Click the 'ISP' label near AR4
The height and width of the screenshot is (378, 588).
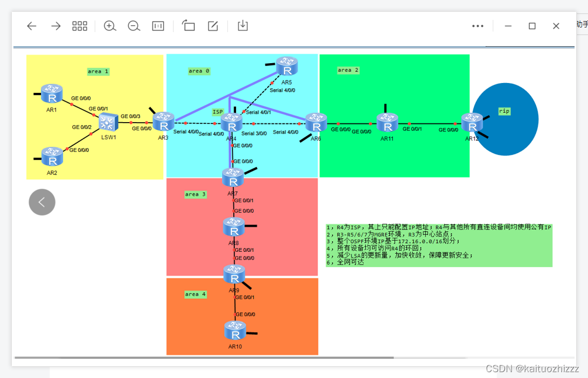(x=218, y=112)
